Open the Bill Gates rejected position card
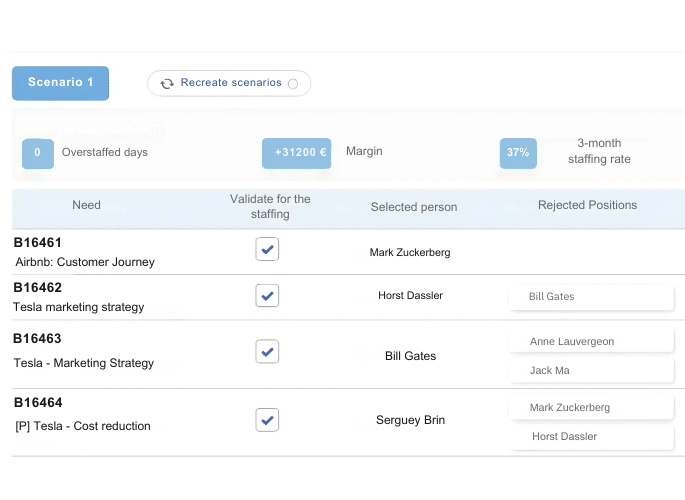Viewport: 685px width, 500px height. (x=590, y=297)
